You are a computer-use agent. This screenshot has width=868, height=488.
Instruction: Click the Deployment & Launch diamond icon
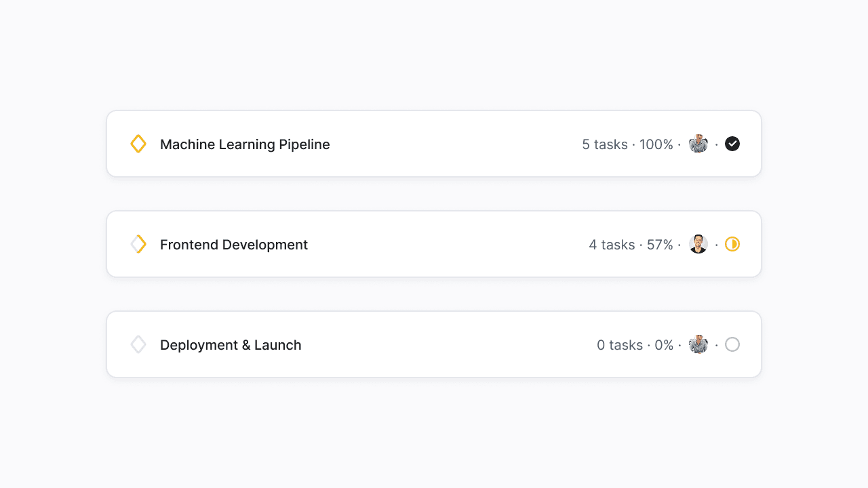[x=138, y=344]
